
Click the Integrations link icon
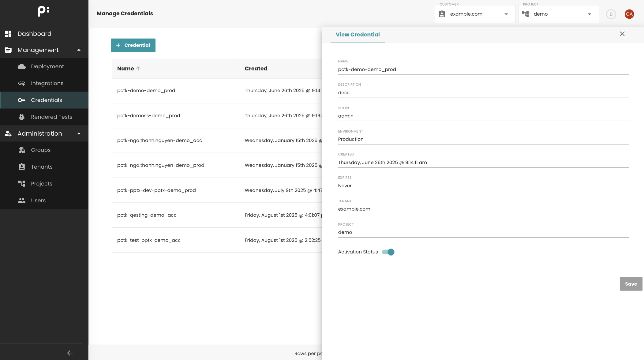[x=22, y=83]
